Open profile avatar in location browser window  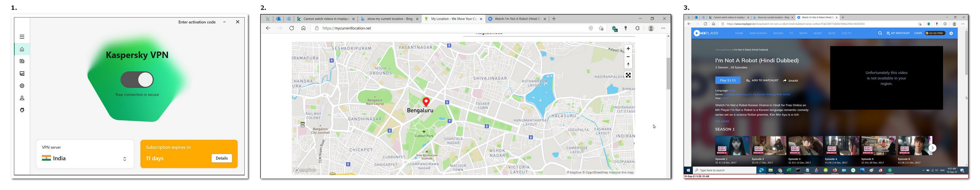(651, 28)
